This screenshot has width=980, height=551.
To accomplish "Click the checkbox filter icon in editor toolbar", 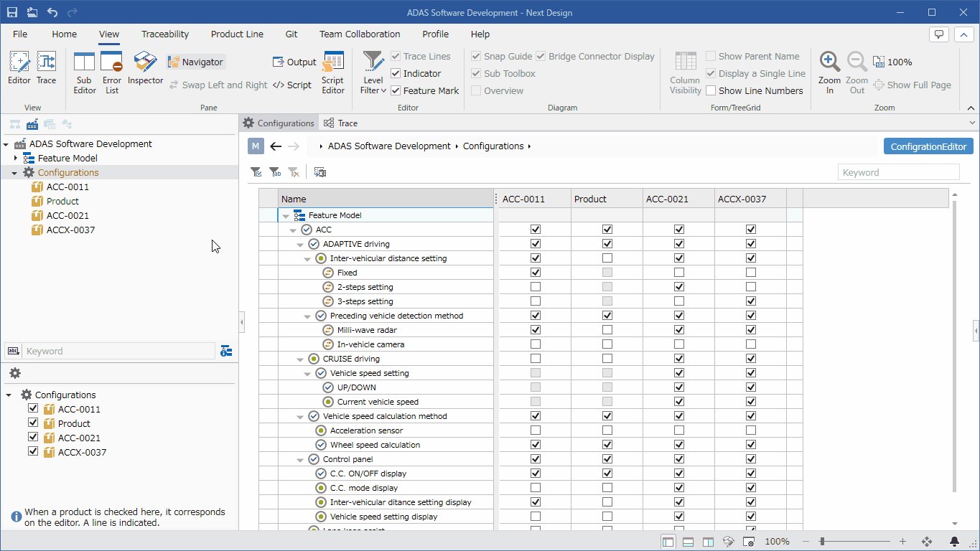I will coord(256,172).
